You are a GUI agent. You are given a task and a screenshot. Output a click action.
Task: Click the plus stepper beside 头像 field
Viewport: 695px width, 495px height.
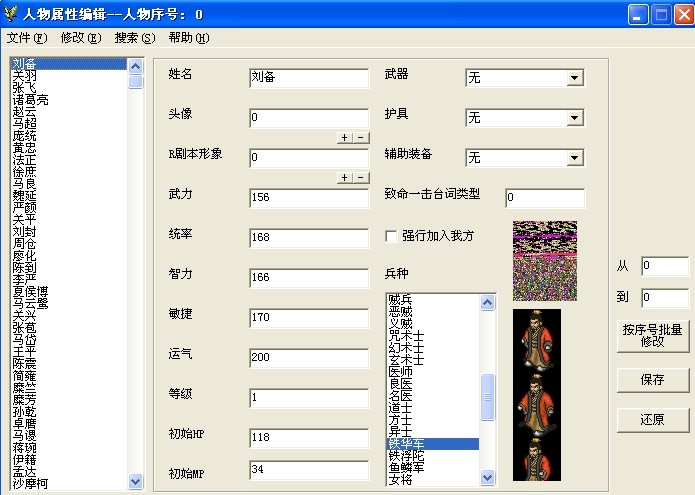345,138
